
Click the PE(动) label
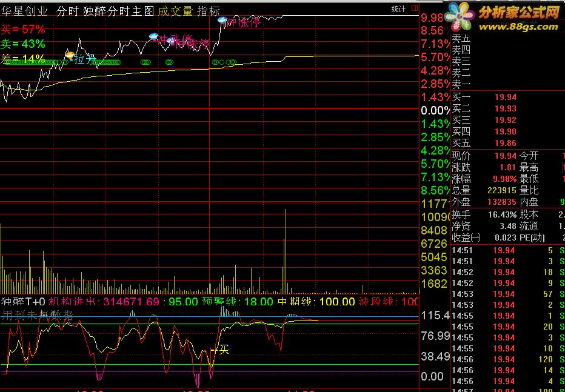point(532,238)
